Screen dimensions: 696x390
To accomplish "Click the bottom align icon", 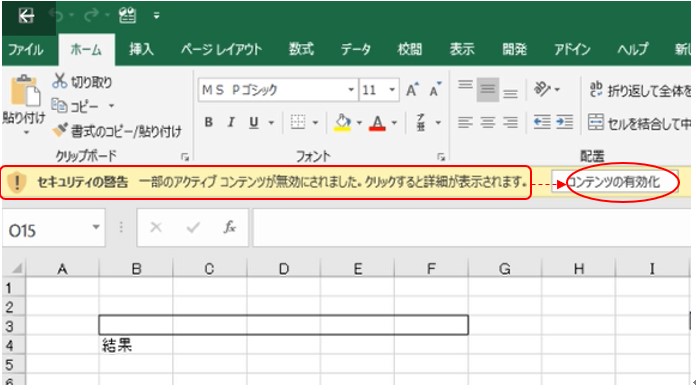I will [510, 94].
